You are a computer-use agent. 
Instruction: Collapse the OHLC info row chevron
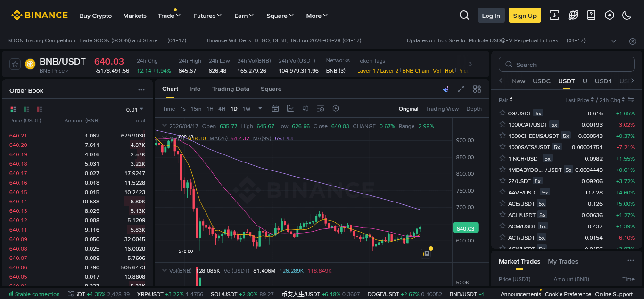click(164, 126)
